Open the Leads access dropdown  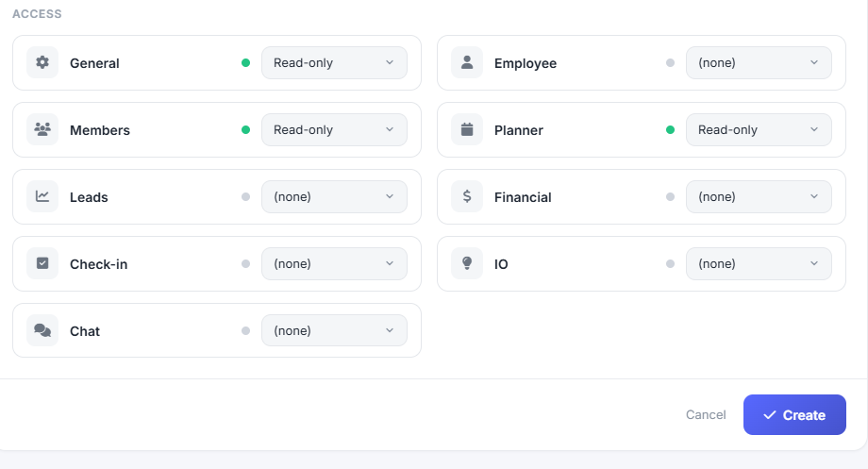334,196
